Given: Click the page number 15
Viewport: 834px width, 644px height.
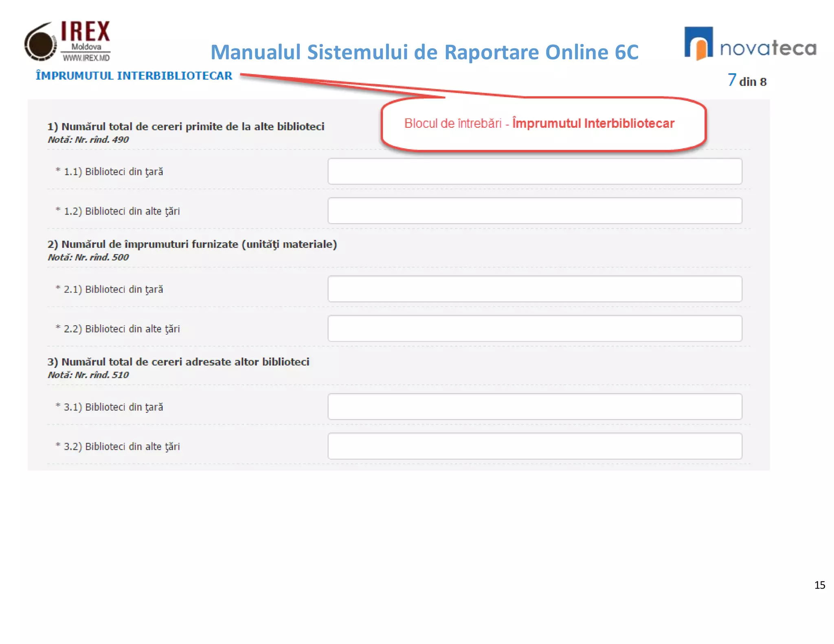Looking at the screenshot, I should (x=820, y=585).
